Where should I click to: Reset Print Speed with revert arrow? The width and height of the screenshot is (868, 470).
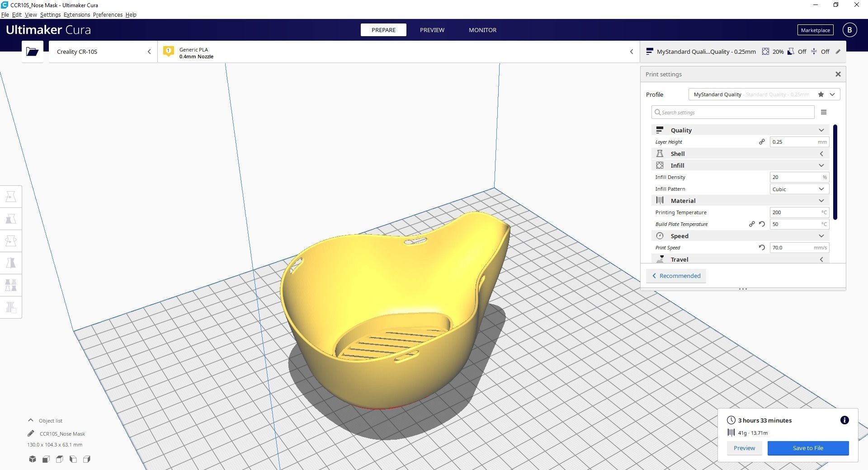pyautogui.click(x=762, y=248)
